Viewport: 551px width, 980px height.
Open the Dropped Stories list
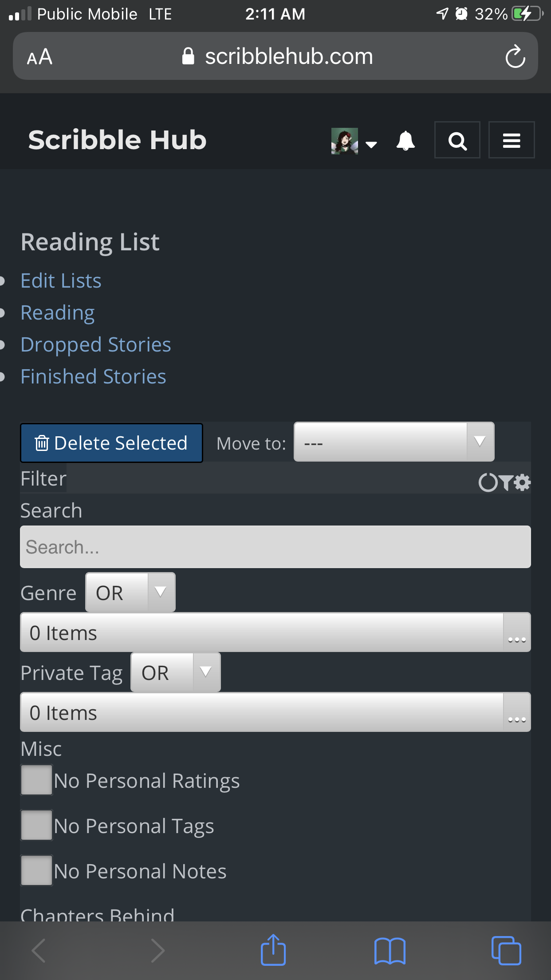point(96,345)
